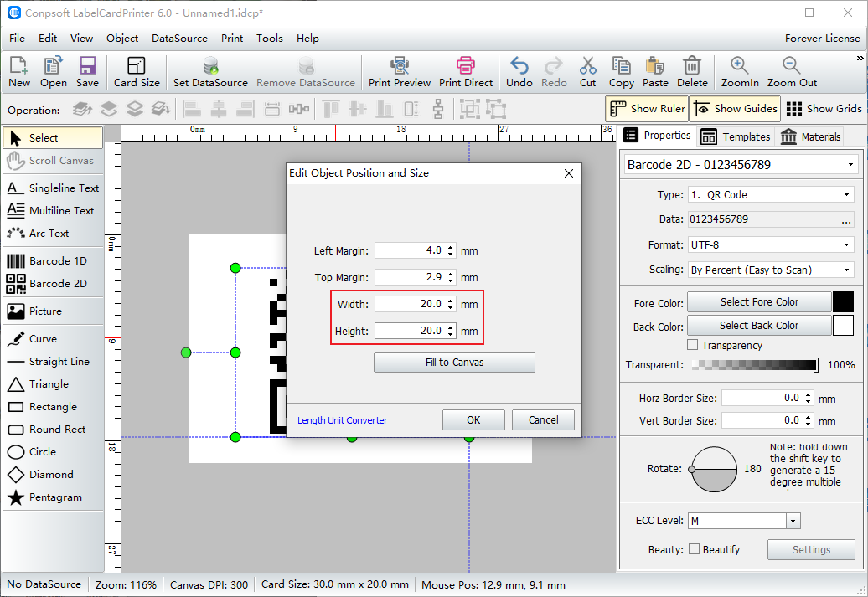Select the Picture tool
Viewport: 868px width, 597px height.
coord(53,311)
